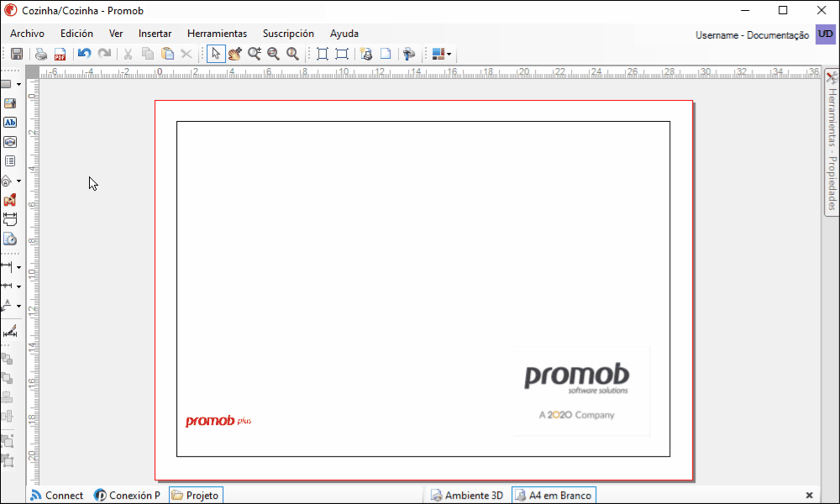Click the Username - Documentação label

pos(752,34)
